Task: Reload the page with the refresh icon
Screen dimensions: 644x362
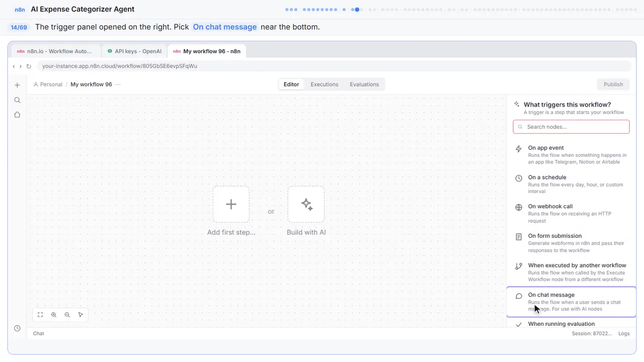Action: (29, 66)
